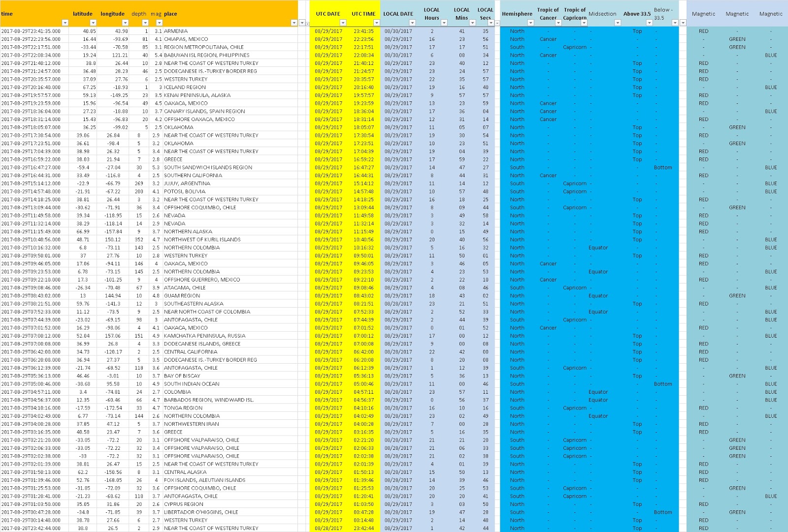Click the LIBERTADOR O'HIGGINS, CHILE cell
This screenshot has width=788, height=532.
[230, 512]
